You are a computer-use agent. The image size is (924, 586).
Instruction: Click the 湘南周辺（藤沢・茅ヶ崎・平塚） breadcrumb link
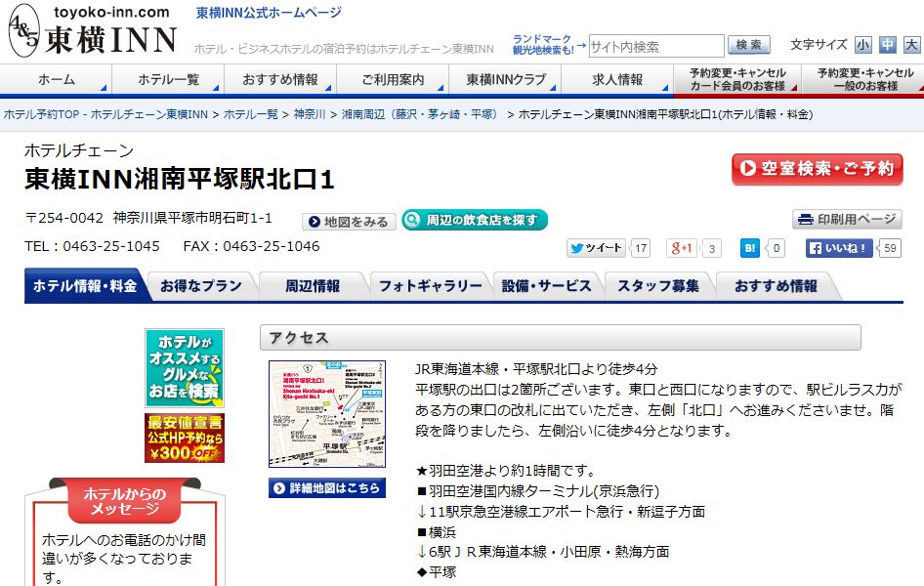click(422, 114)
